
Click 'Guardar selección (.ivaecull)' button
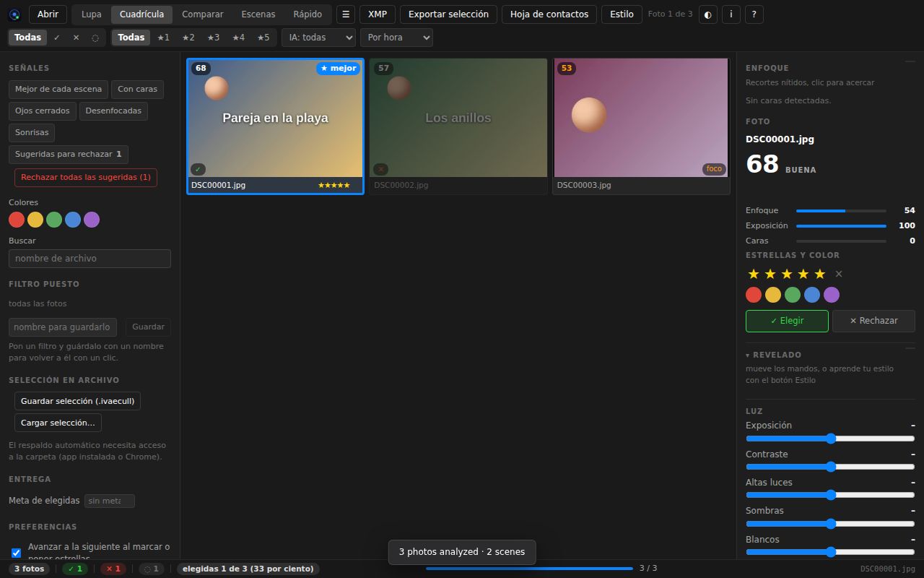coord(77,401)
